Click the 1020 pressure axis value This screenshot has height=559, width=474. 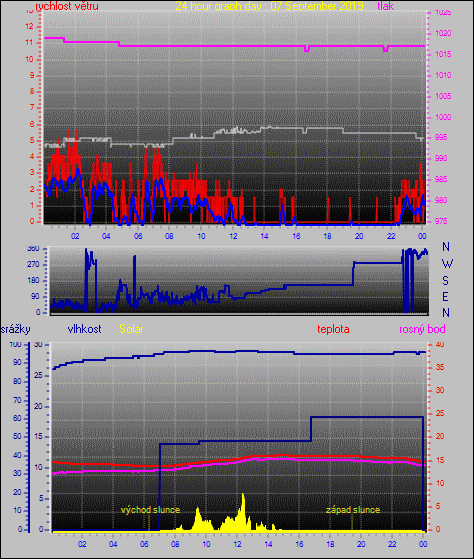coord(443,34)
